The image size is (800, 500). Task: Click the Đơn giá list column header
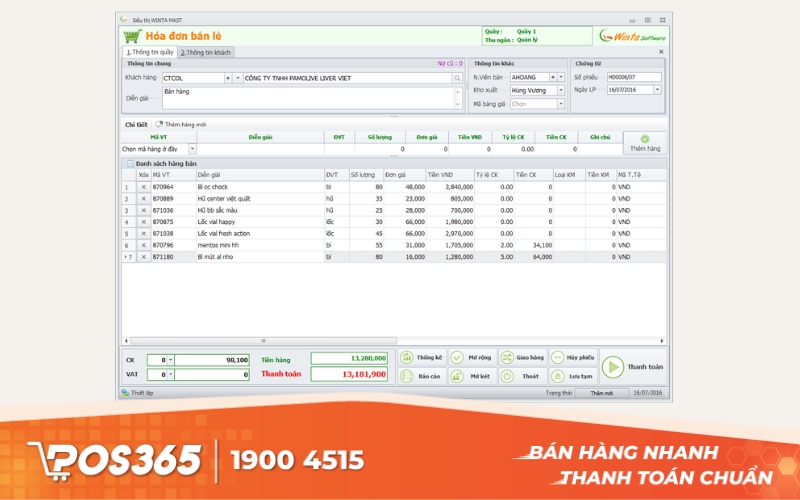[405, 174]
